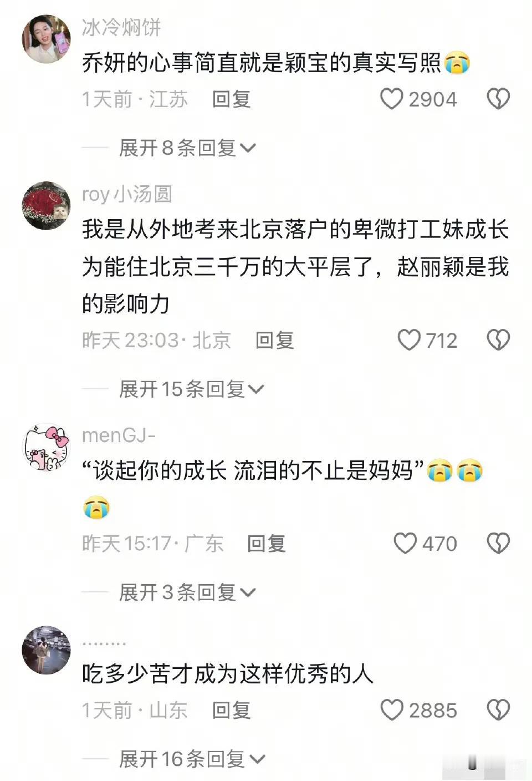Reply to roy小汤圆's comment via 回复
Viewport: 532px width, 781px height.
[x=275, y=340]
